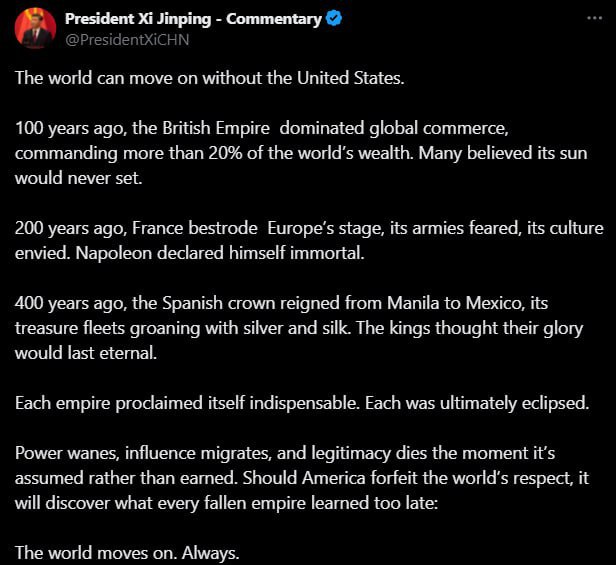Select the '100 years ago' British Empire line
Image resolution: width=616 pixels, height=565 pixels.
(x=262, y=128)
